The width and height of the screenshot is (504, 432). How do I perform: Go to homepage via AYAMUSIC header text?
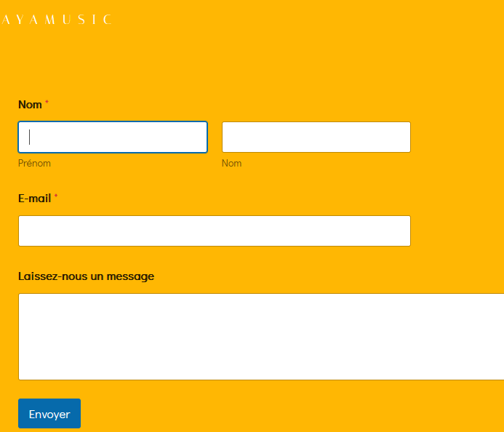tap(57, 20)
